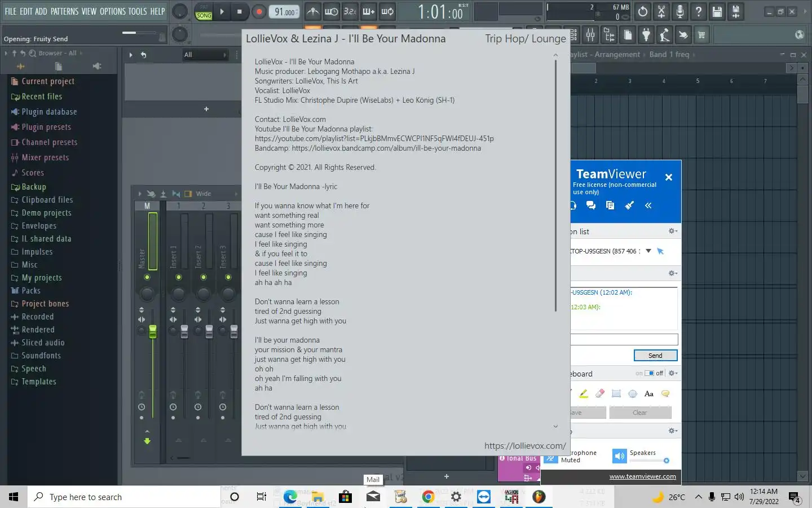Click the tempo field showing 91.000

pos(285,12)
